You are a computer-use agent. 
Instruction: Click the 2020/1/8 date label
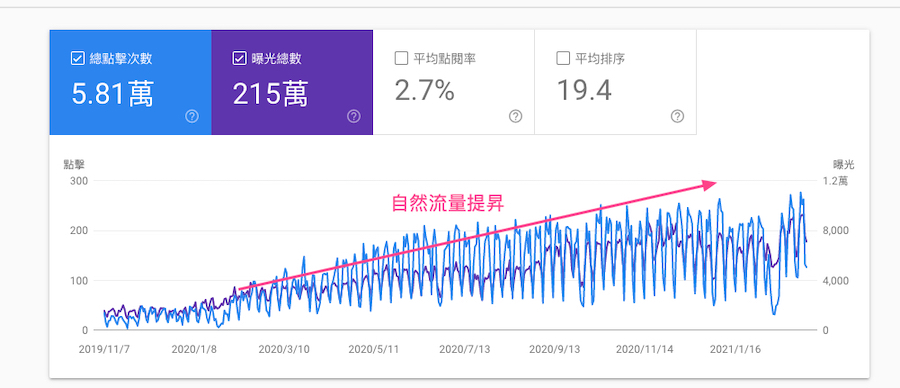tap(193, 350)
